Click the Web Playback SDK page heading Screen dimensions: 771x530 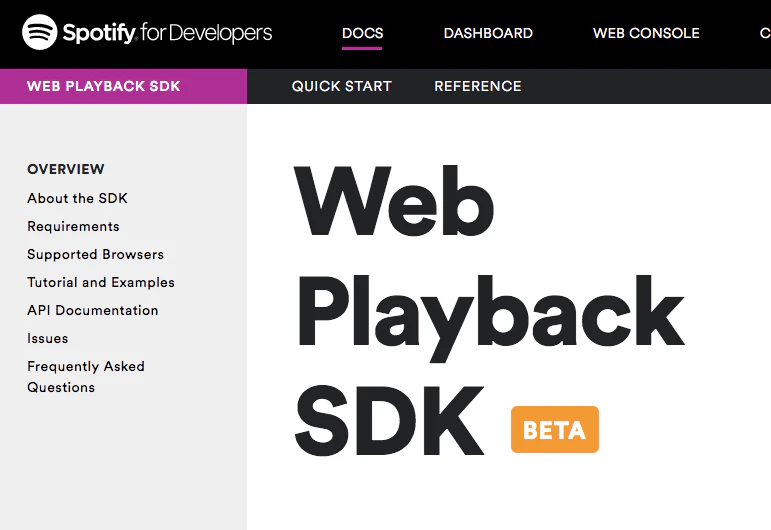click(489, 311)
